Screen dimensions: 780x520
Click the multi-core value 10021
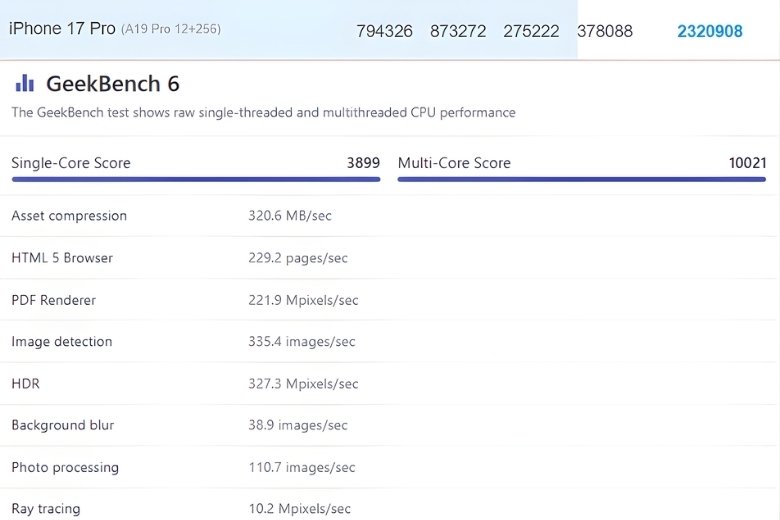click(x=747, y=163)
